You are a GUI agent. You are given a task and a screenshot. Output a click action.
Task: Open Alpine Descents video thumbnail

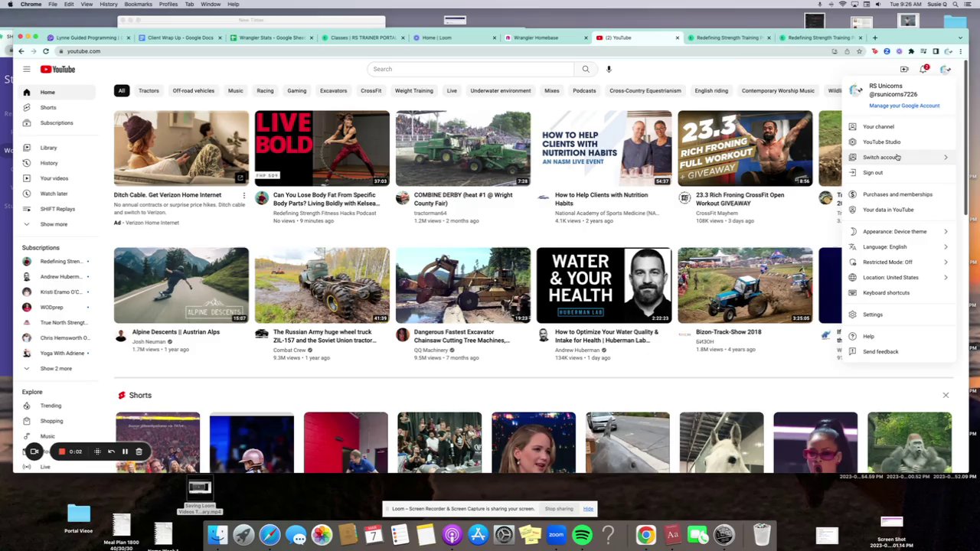[181, 285]
